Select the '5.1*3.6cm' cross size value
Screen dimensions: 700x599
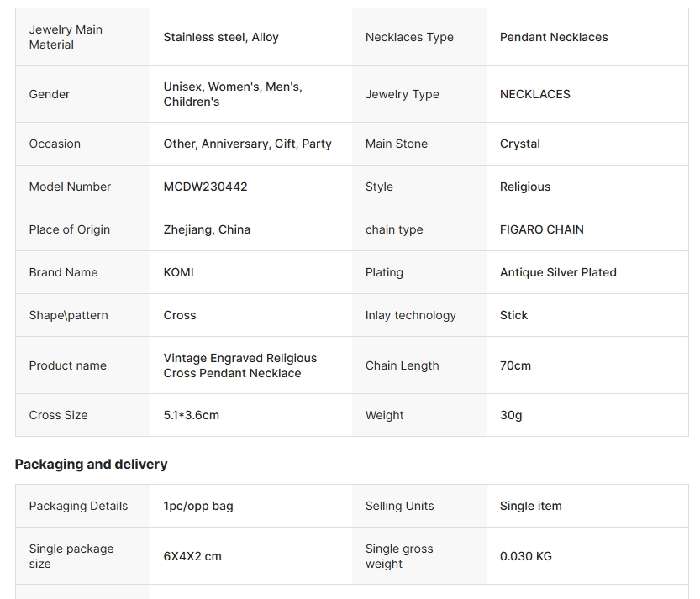click(191, 415)
